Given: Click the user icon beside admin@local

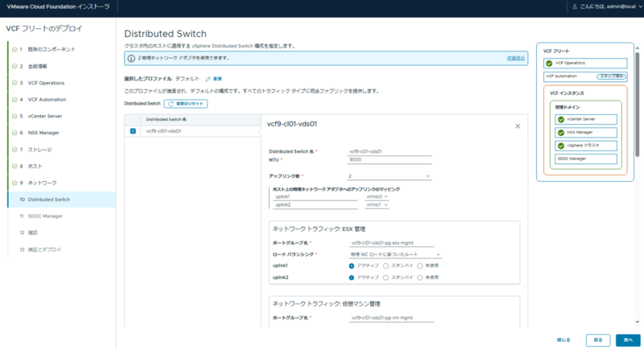Looking at the screenshot, I should [x=575, y=6].
